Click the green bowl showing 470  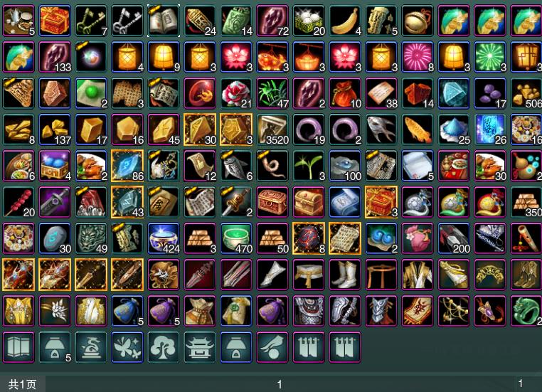click(x=236, y=238)
